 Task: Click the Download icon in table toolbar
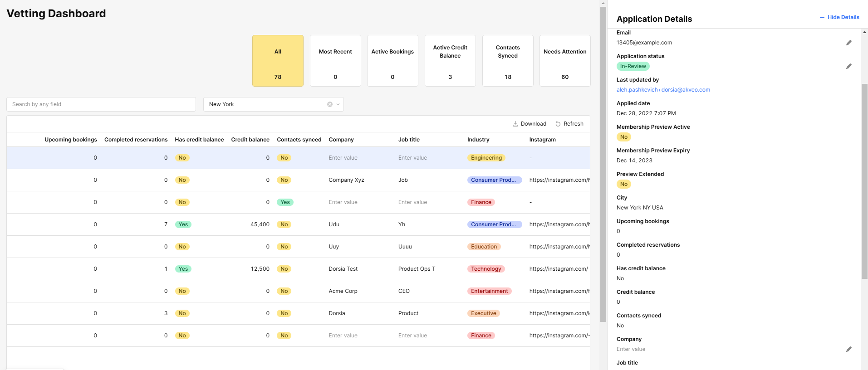tap(515, 124)
